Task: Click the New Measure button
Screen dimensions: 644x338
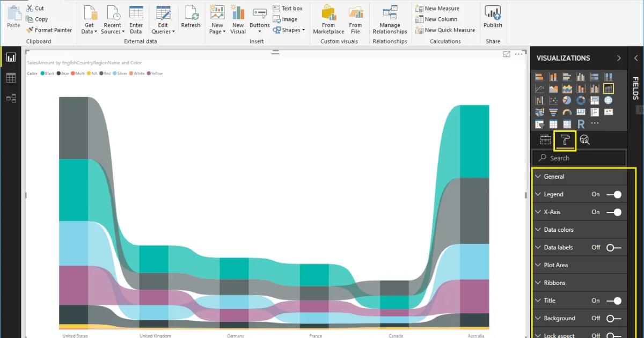Action: pos(437,9)
